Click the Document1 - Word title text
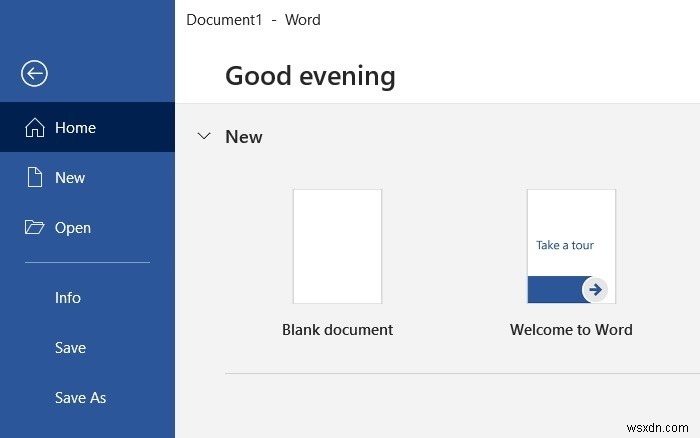700x438 pixels. (x=254, y=20)
